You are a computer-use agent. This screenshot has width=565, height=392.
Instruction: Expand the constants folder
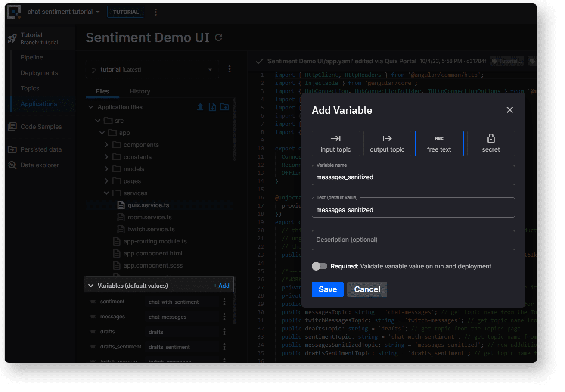pos(106,157)
